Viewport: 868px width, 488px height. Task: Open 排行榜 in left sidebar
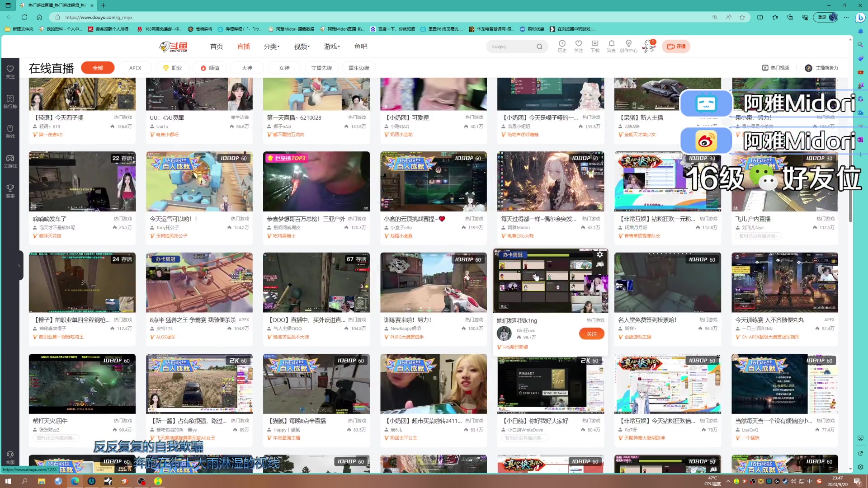10,101
